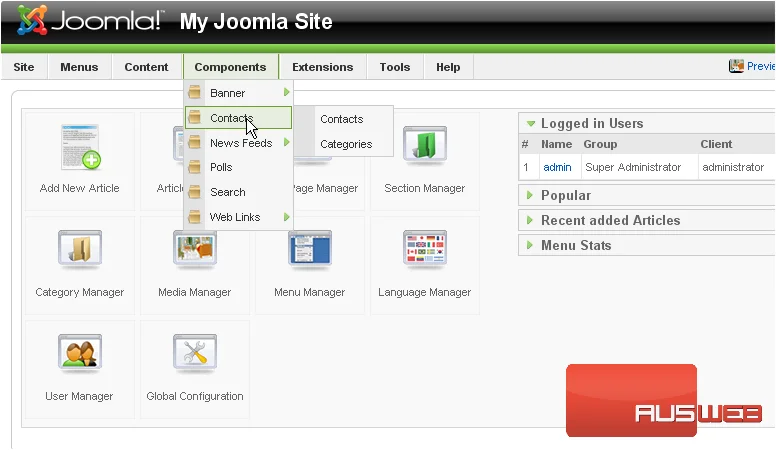
Task: Click folder icon beside Banner
Action: click(194, 93)
